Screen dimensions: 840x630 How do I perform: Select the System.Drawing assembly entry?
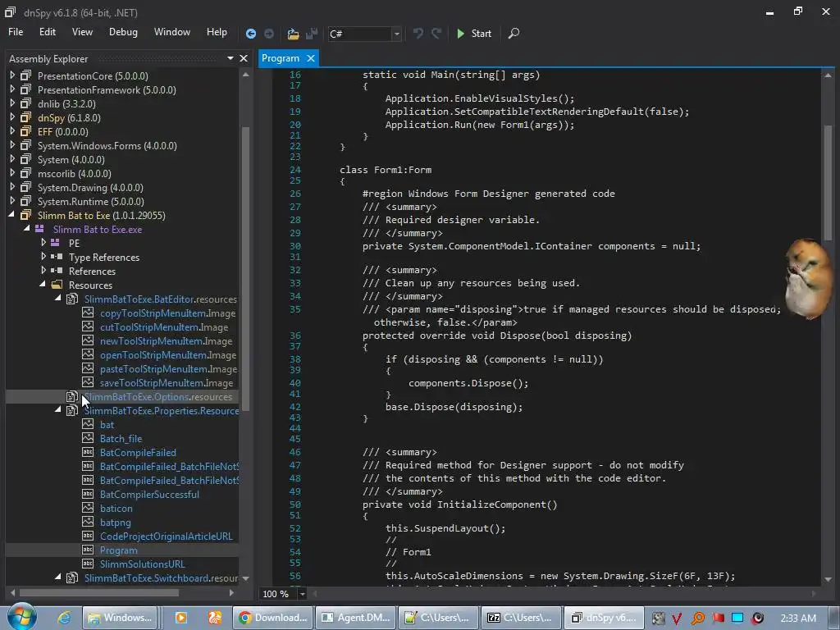click(x=90, y=188)
